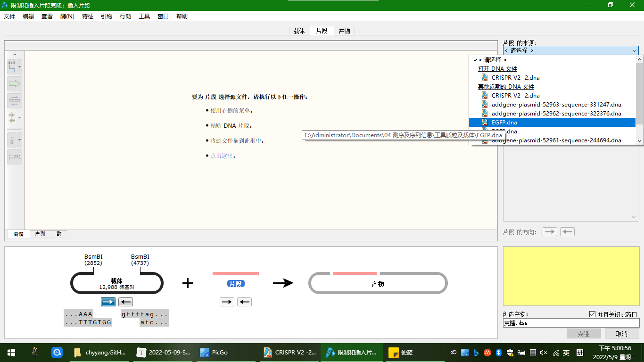The height and width of the screenshot is (362, 644).
Task: Toggle the purple primers display button
Action: [x=15, y=100]
